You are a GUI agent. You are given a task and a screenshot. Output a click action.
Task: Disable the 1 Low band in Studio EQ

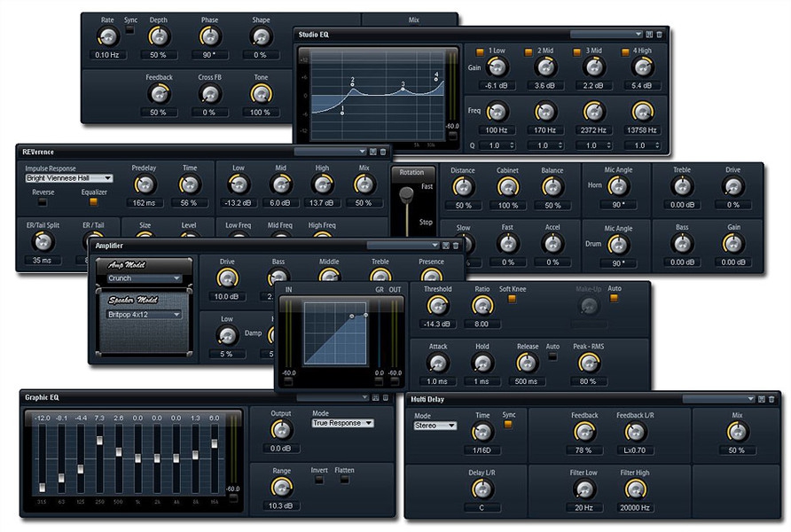480,51
